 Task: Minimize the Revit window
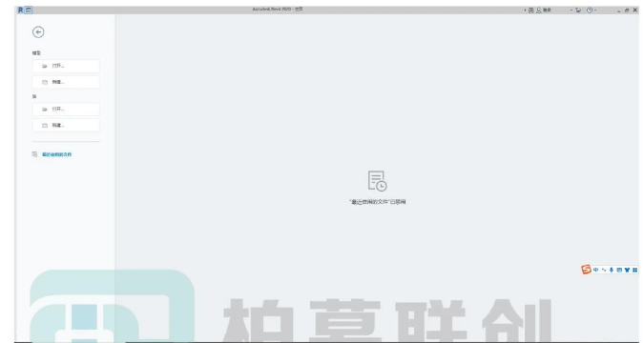tap(619, 10)
